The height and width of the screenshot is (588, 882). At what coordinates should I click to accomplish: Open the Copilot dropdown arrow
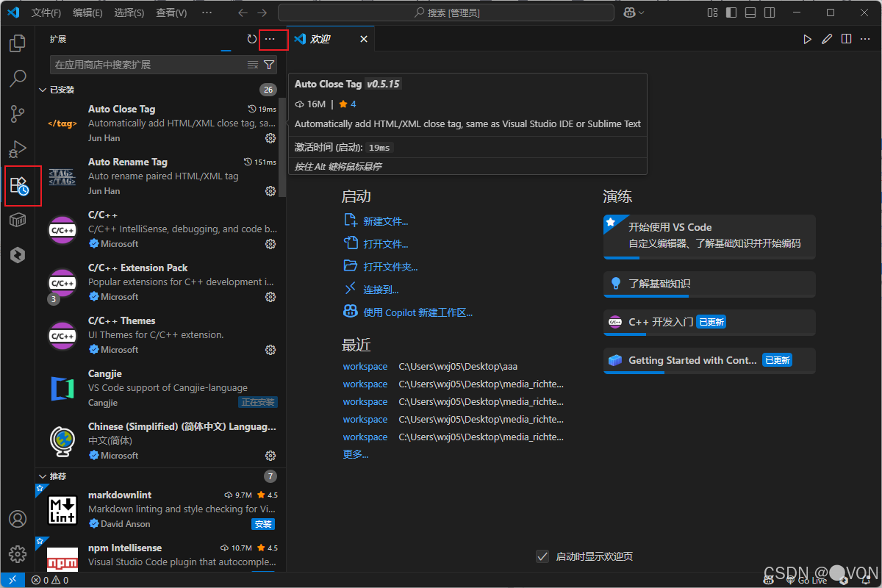click(x=642, y=12)
